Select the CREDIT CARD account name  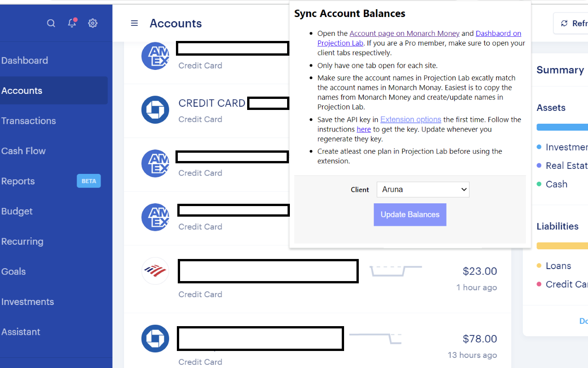click(x=212, y=103)
